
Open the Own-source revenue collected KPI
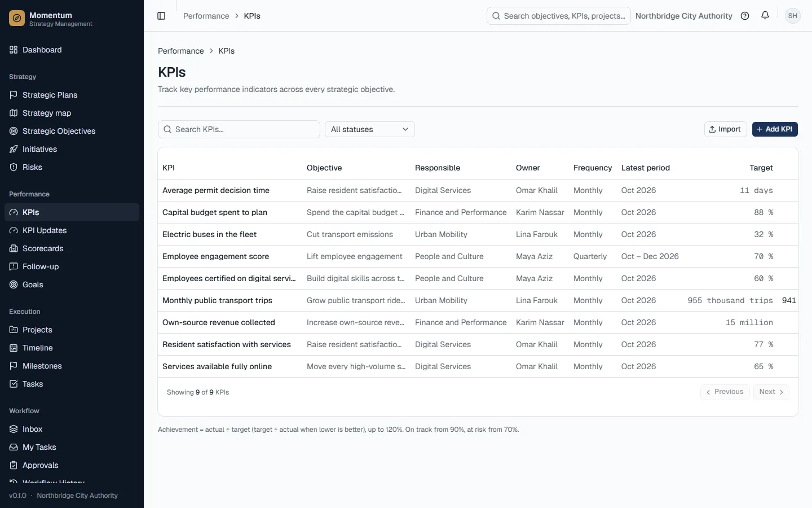219,322
